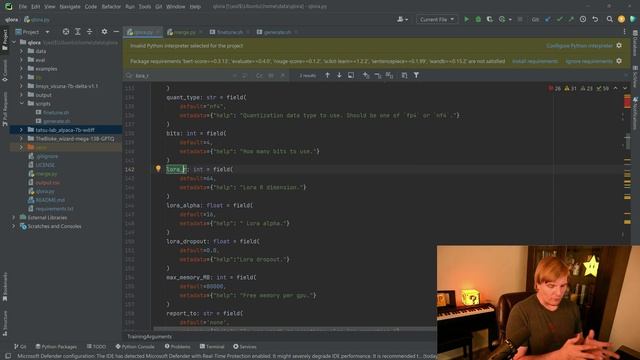Hide the Project panel with the minus icon
Screen dimensions: 640x360
[116, 31]
